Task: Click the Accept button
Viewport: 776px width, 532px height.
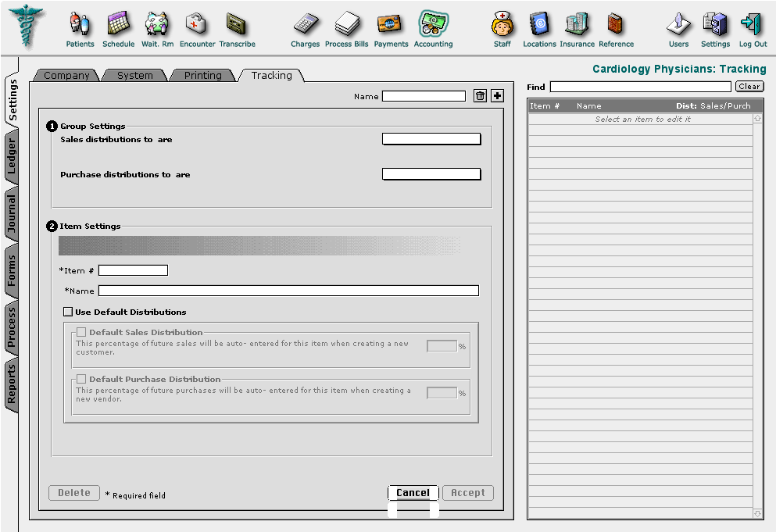Action: tap(467, 493)
